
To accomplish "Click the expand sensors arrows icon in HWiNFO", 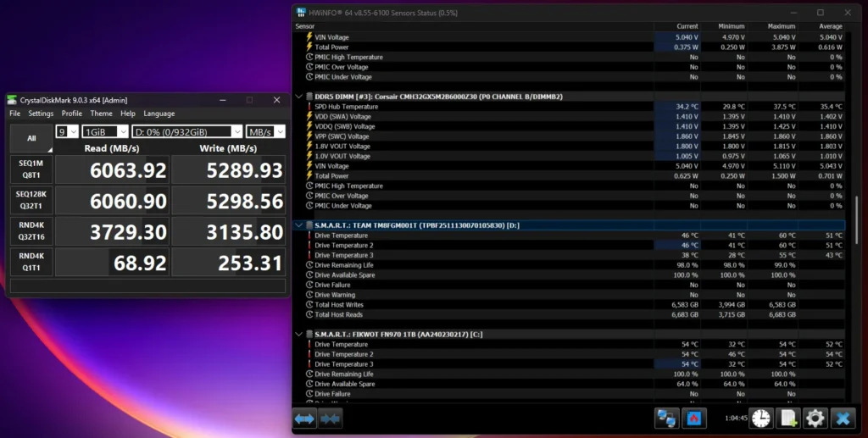I will [x=304, y=419].
